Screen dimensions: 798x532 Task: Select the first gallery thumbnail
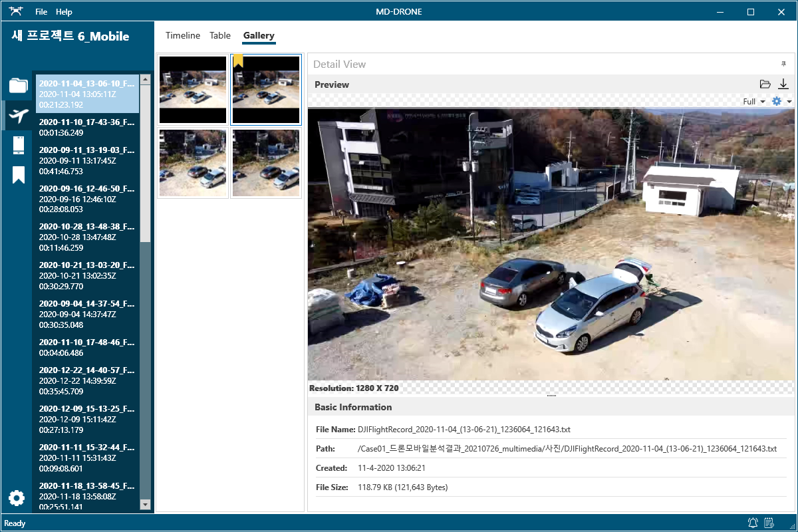193,90
